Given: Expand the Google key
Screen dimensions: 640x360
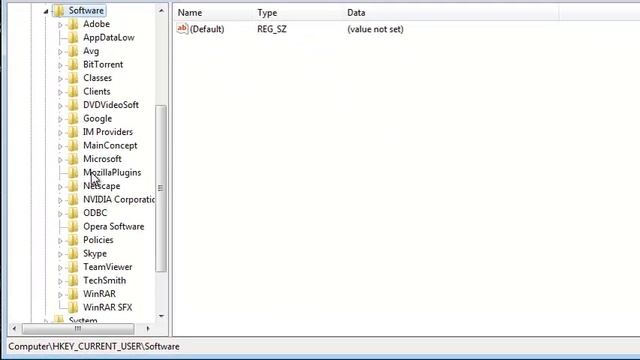Looking at the screenshot, I should coord(60,119).
